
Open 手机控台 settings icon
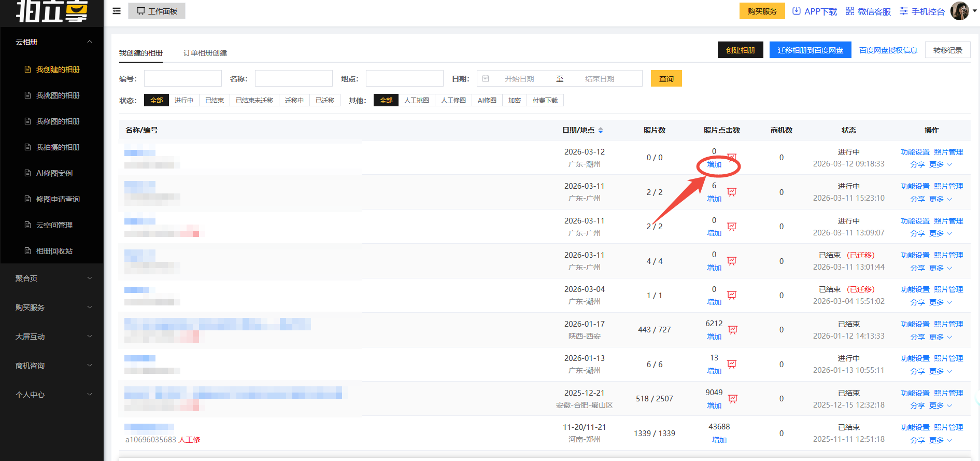904,11
